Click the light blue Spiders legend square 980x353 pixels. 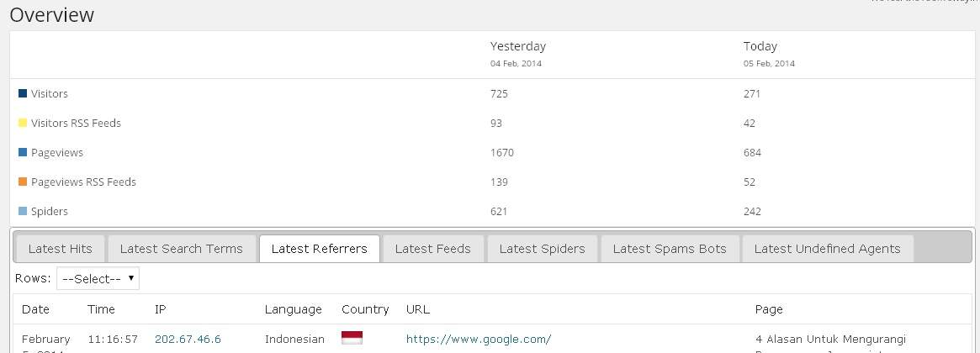click(23, 211)
